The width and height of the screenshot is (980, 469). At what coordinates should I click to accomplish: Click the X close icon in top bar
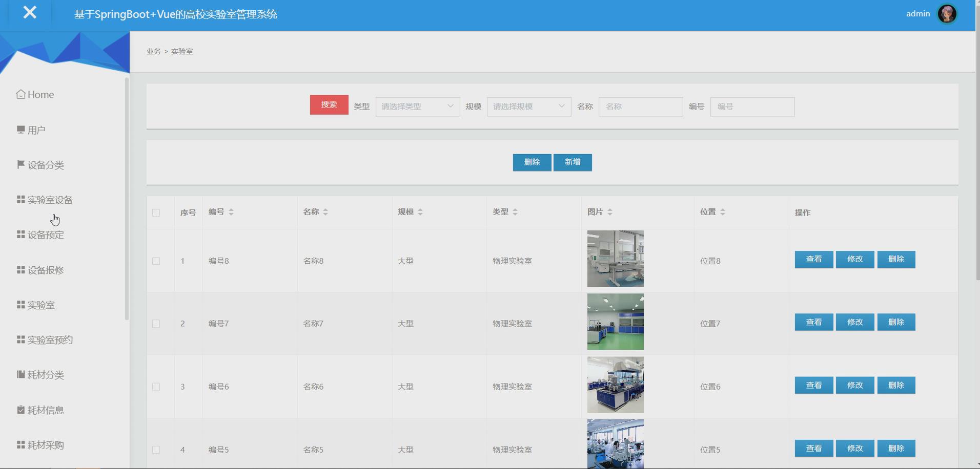(x=30, y=13)
